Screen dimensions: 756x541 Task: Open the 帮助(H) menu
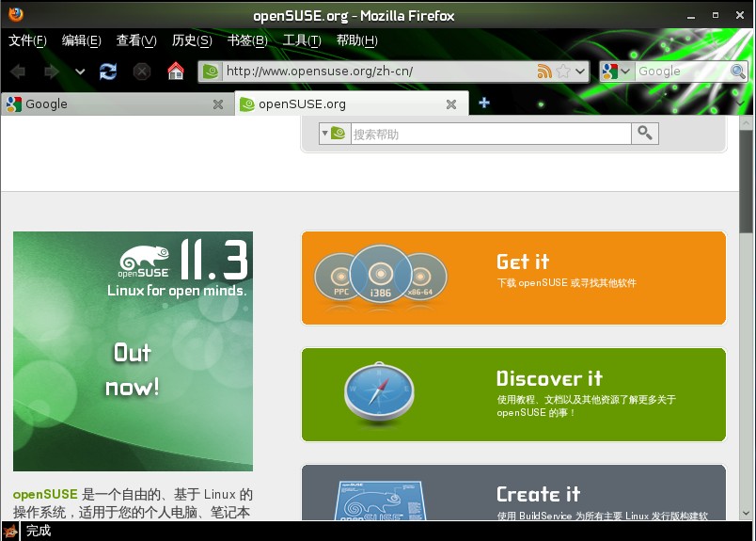coord(356,40)
